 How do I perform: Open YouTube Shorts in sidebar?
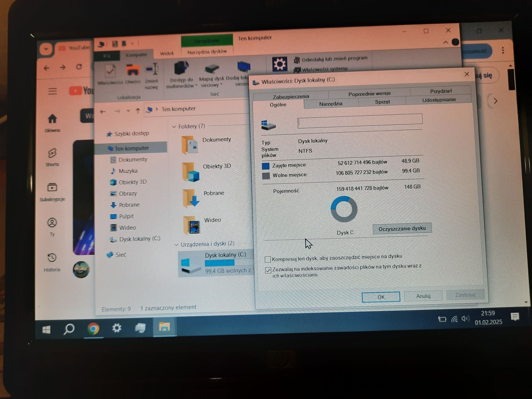pyautogui.click(x=52, y=157)
